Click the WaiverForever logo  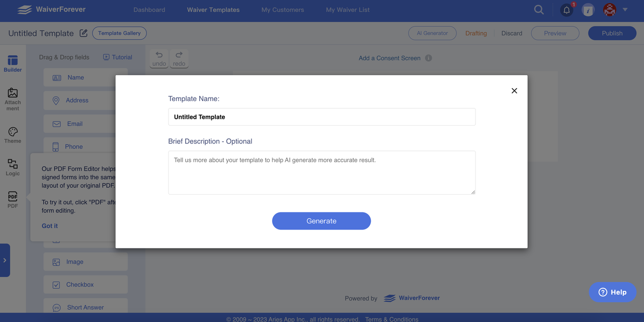51,10
